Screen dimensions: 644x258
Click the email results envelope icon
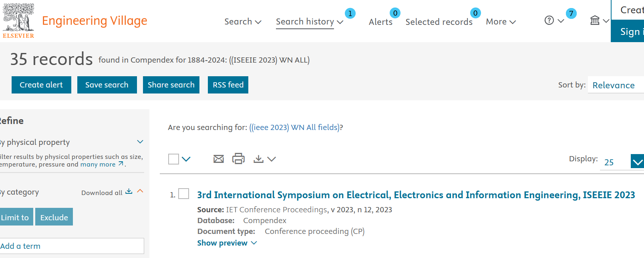coord(219,159)
